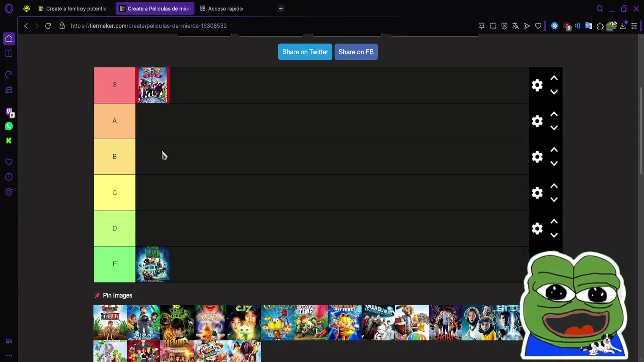Viewport: 644px width, 362px height.
Task: Open the ad blocker shield icon
Action: [504, 26]
